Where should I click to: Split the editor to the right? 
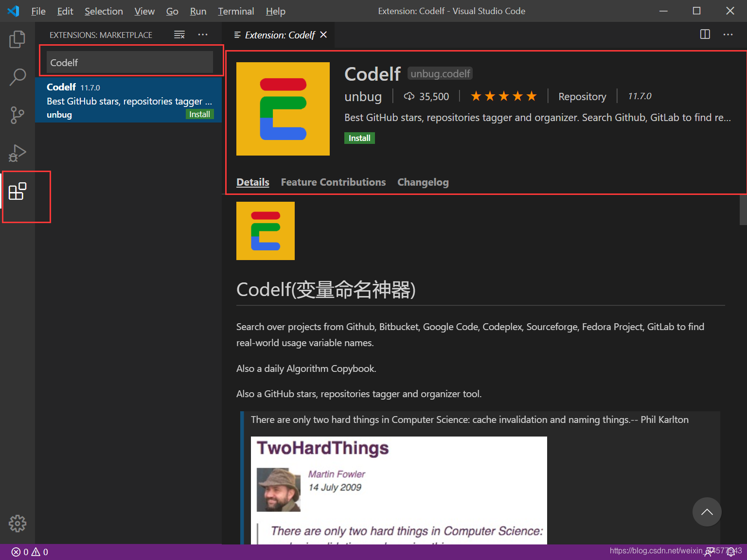pyautogui.click(x=705, y=35)
